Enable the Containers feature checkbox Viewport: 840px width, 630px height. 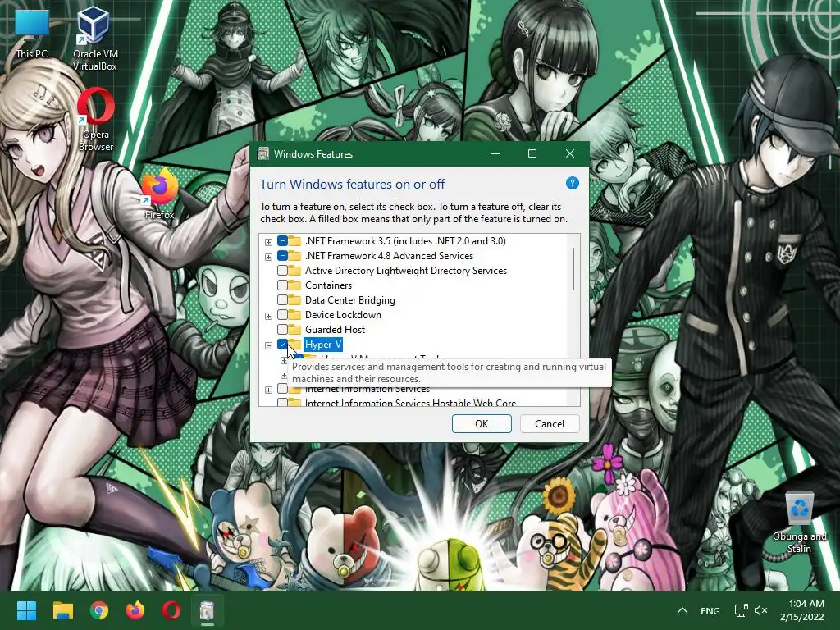[x=282, y=285]
